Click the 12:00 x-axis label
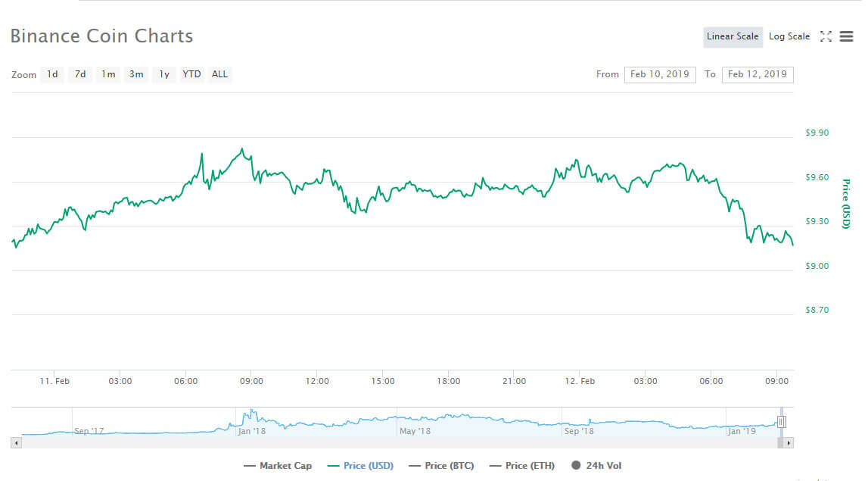This screenshot has width=868, height=481. coord(317,381)
